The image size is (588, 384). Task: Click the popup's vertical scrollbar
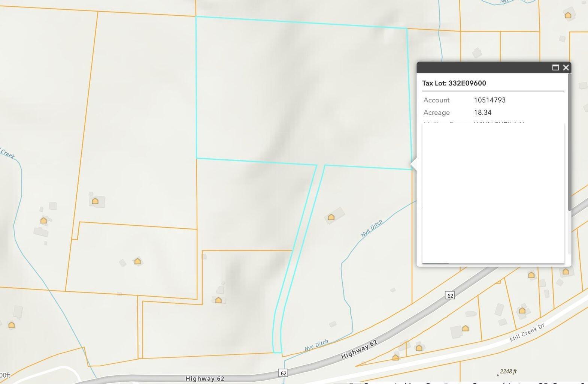coord(569,142)
